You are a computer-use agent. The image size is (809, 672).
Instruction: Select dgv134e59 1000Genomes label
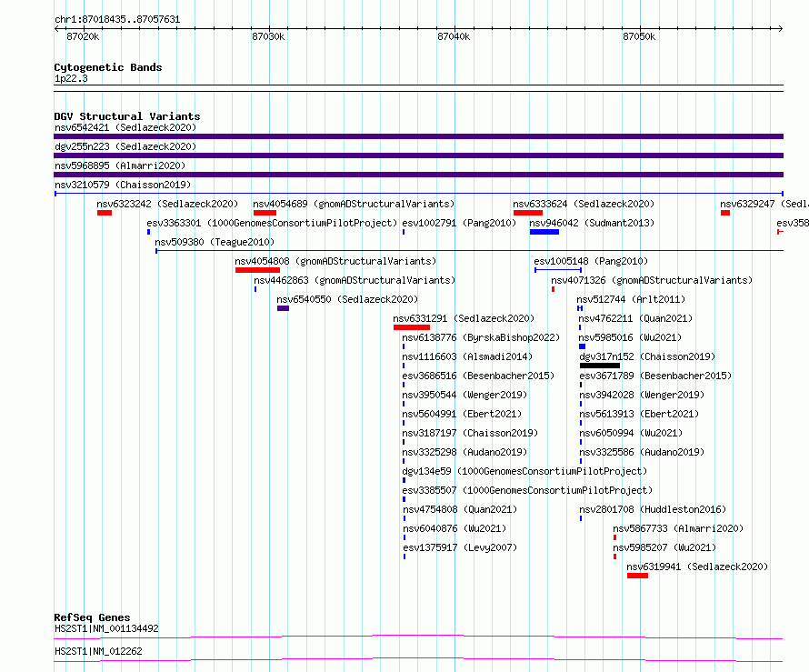[524, 471]
